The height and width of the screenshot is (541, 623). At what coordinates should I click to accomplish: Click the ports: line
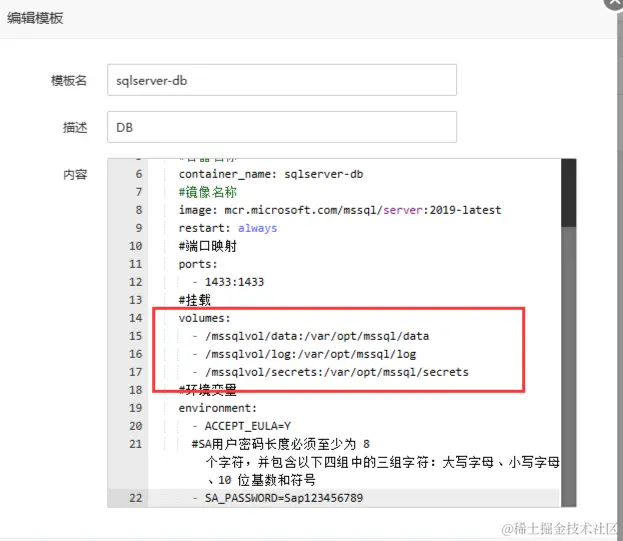tap(198, 264)
